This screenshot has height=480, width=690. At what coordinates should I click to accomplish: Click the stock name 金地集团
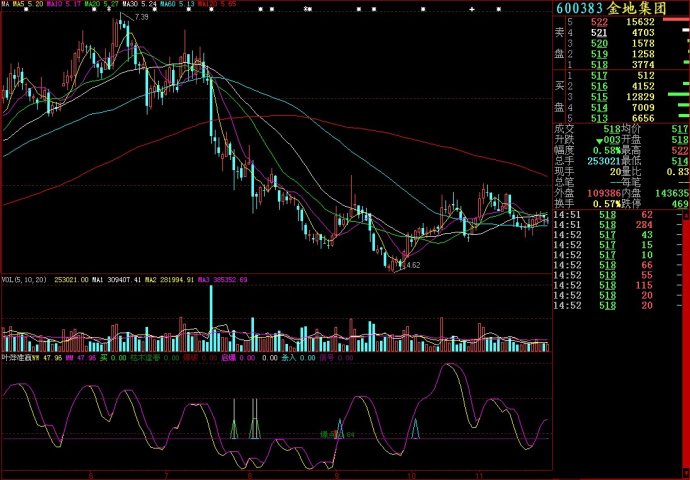(637, 8)
